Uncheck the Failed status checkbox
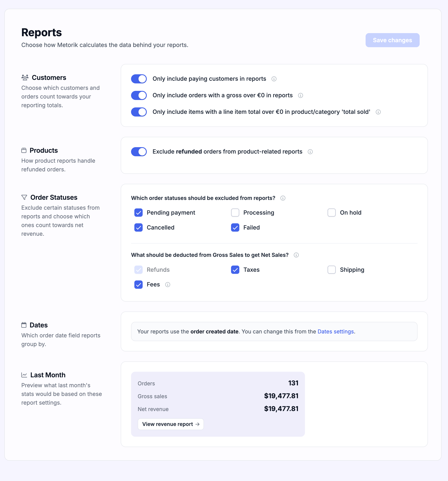Screen dimensions: 448x481 point(235,227)
